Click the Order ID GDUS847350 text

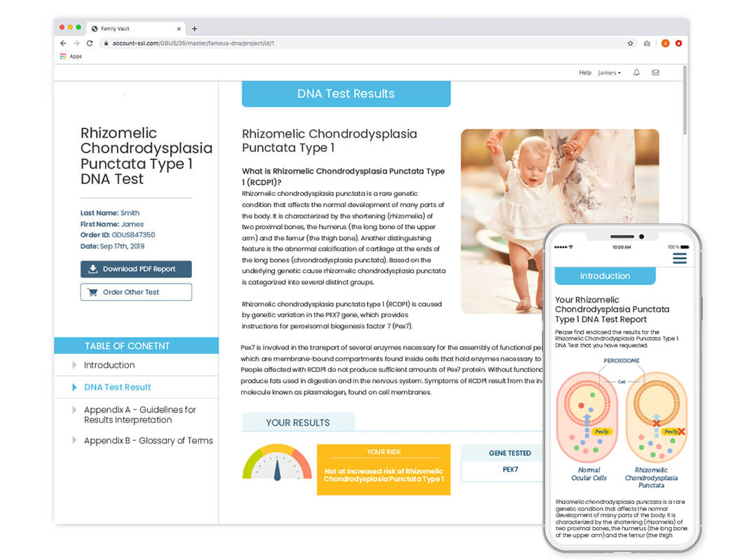(x=118, y=235)
